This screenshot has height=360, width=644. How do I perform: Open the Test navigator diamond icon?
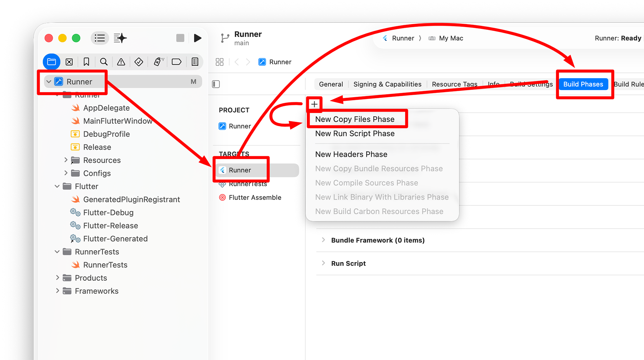[139, 62]
